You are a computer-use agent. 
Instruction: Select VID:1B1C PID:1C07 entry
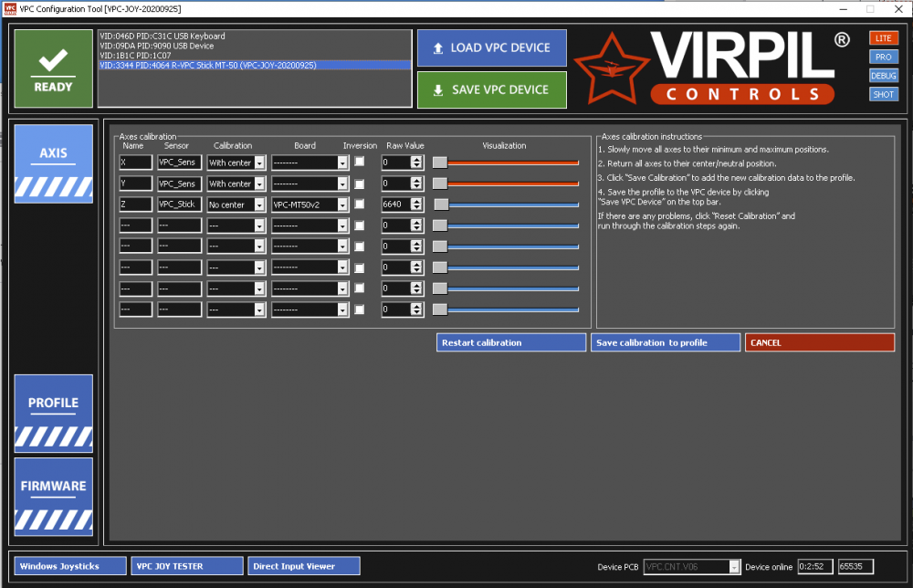pos(255,56)
